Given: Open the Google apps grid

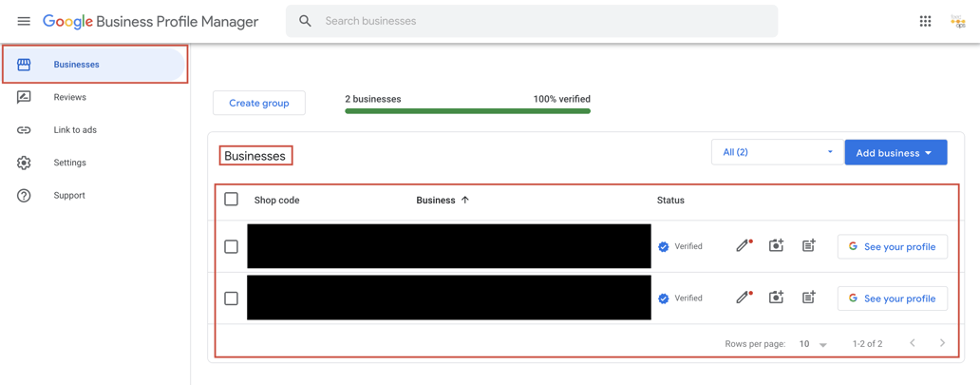Looking at the screenshot, I should [926, 21].
